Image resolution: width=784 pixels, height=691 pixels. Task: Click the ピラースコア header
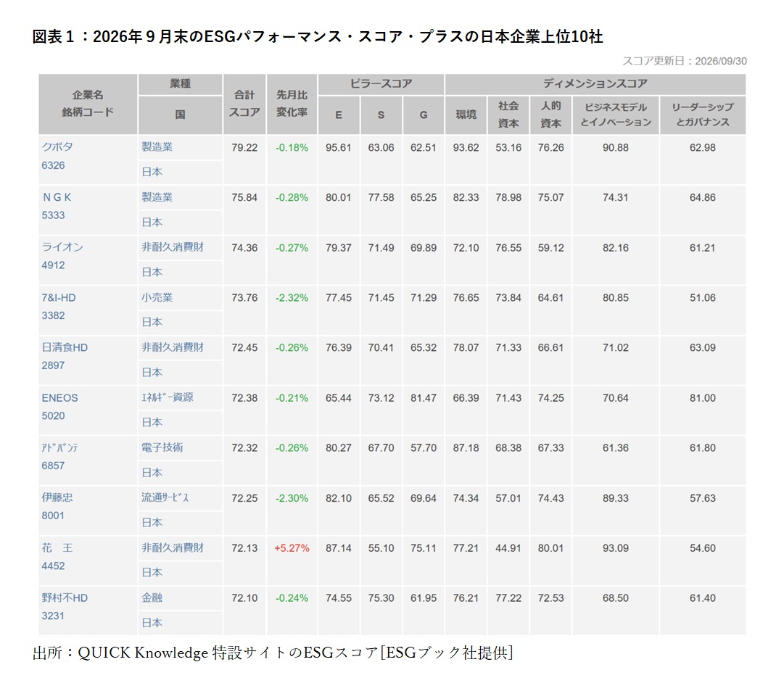tap(381, 84)
